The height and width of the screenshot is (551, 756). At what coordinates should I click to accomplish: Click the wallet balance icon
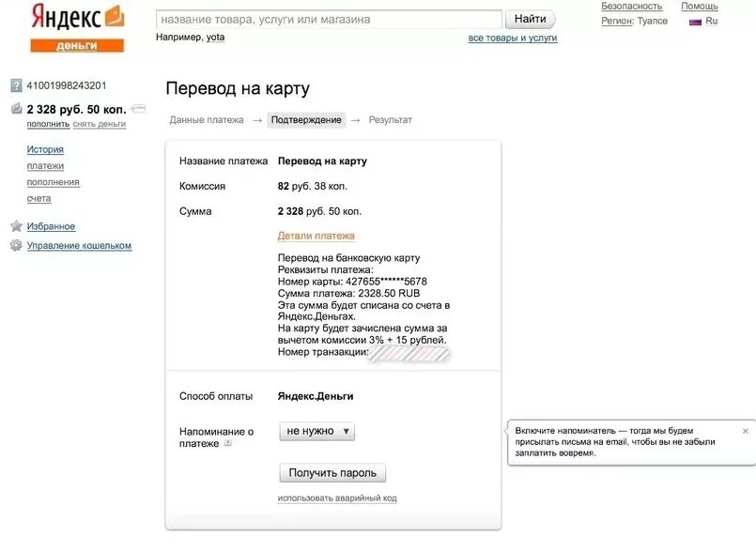(16, 109)
